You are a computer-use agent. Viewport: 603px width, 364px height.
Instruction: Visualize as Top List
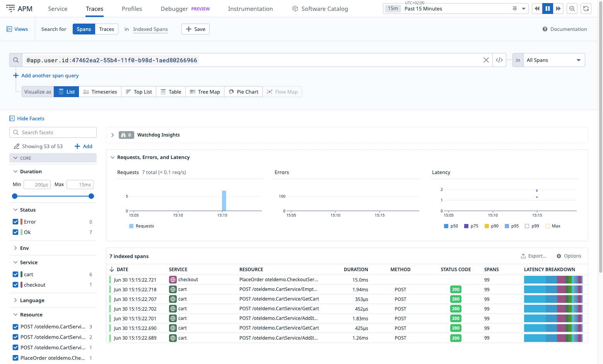coord(139,92)
